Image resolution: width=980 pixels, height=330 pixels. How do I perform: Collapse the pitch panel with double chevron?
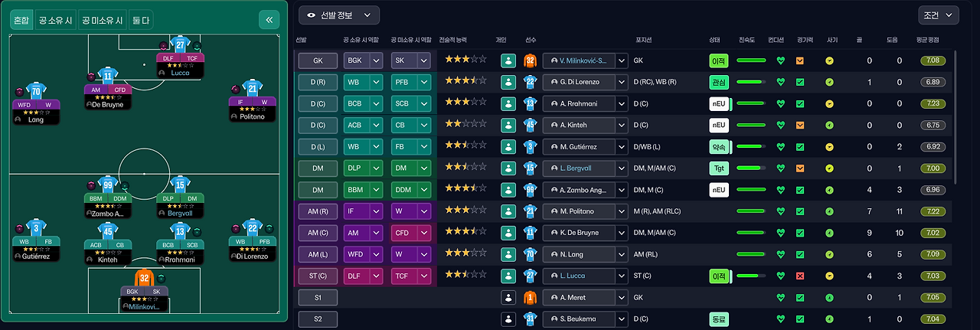(269, 20)
